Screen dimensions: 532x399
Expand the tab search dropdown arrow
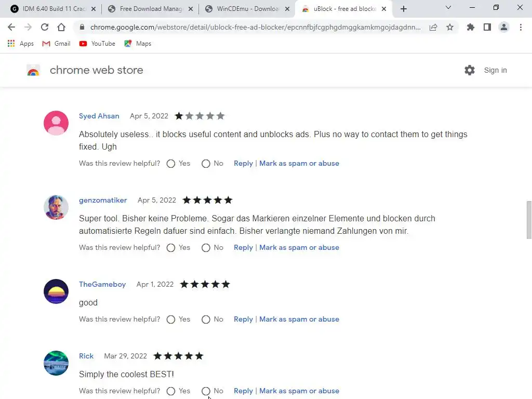(x=448, y=7)
